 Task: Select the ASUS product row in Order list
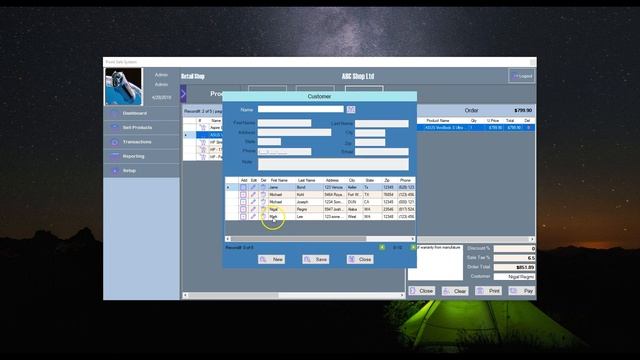click(x=476, y=128)
